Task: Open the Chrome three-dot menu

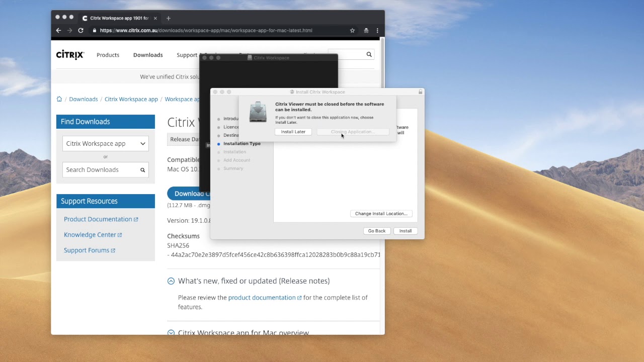Action: 377,30
